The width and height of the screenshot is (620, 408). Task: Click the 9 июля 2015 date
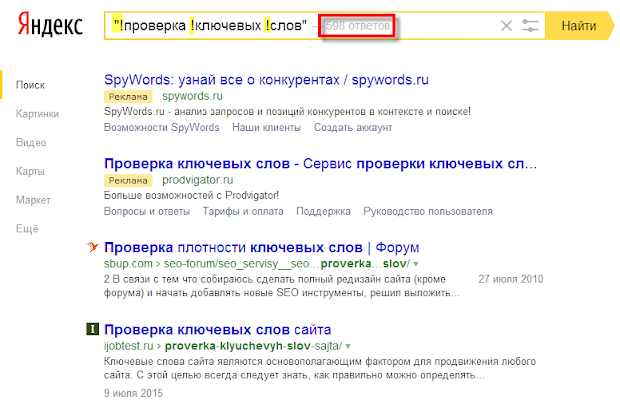[133, 393]
